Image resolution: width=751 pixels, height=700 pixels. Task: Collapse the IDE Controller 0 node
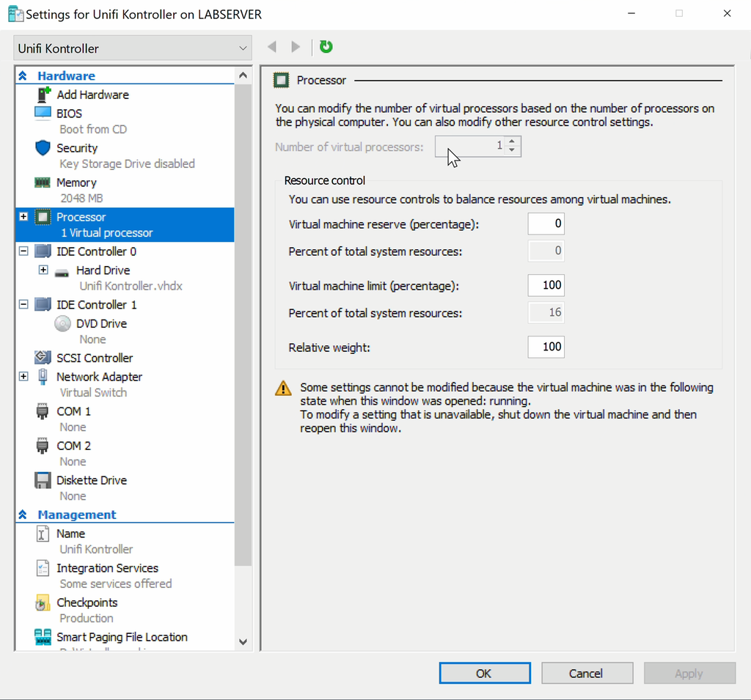(23, 251)
